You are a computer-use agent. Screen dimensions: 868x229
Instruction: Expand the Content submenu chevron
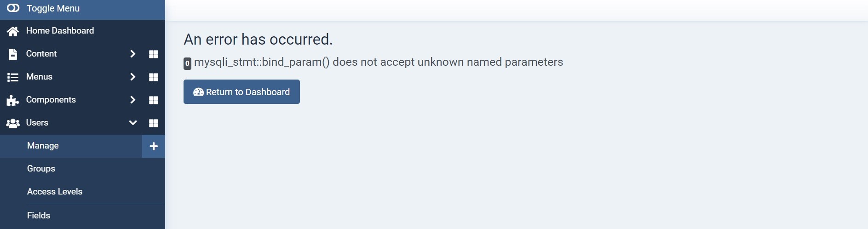[132, 54]
